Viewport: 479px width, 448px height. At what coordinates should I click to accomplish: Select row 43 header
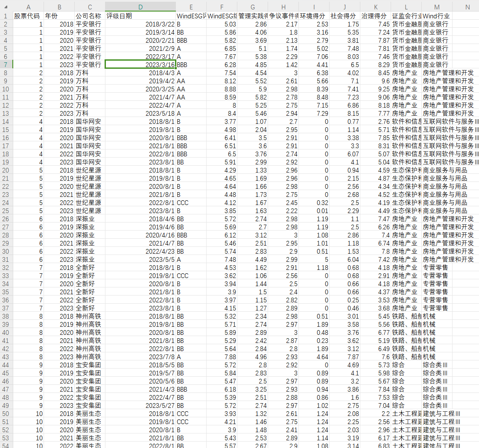6,357
